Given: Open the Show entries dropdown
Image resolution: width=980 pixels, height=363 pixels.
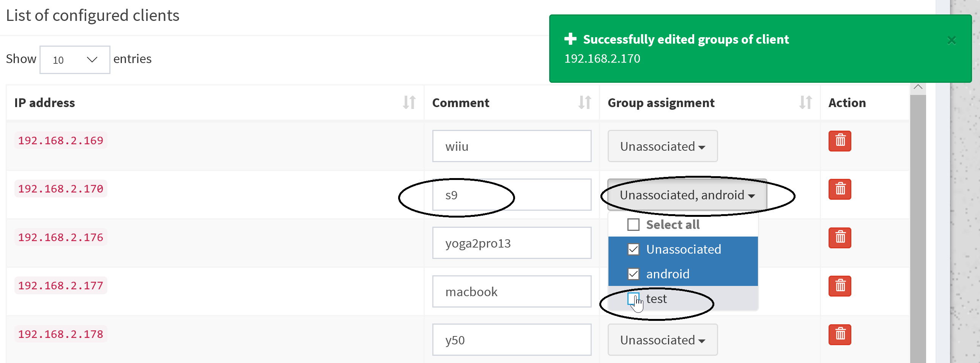Looking at the screenshot, I should [74, 59].
